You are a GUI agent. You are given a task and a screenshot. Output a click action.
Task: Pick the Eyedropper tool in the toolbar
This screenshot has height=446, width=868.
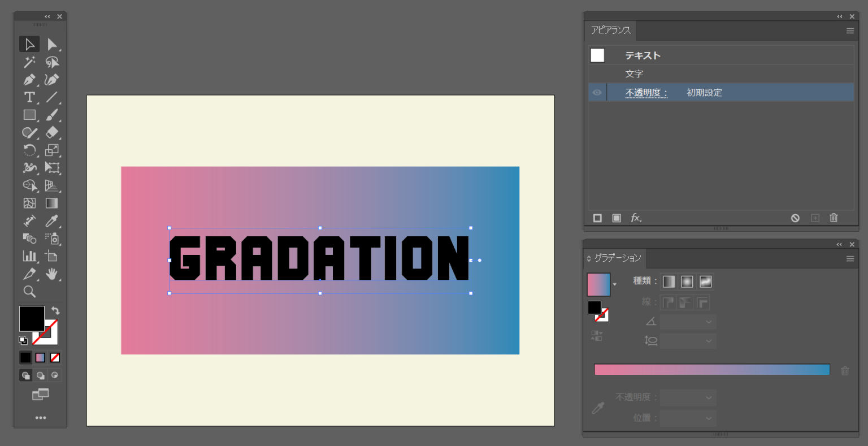52,221
